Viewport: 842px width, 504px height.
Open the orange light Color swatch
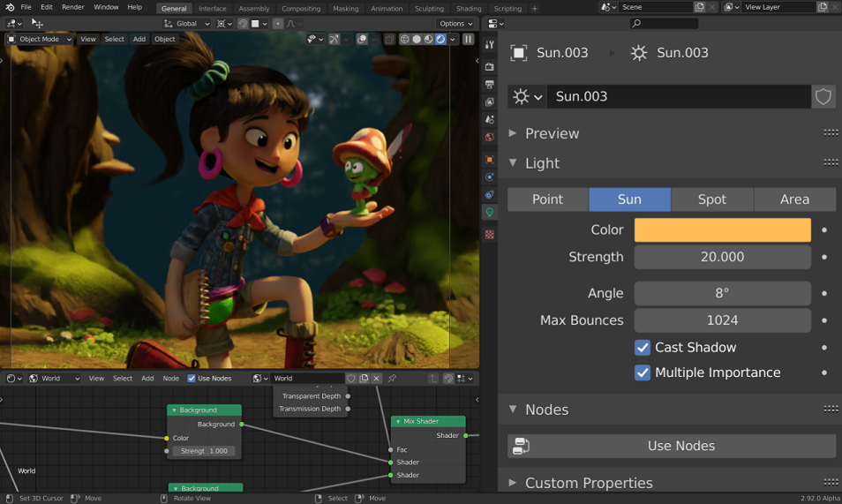tap(722, 230)
